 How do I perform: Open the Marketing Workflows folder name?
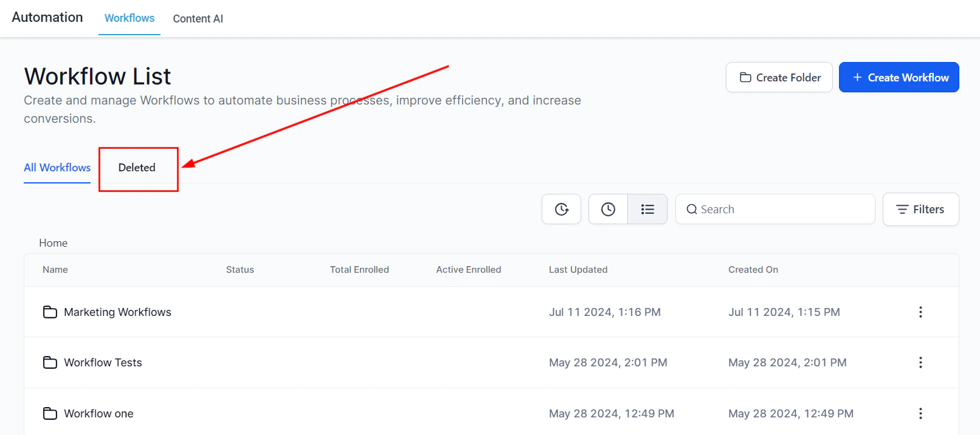(x=117, y=312)
